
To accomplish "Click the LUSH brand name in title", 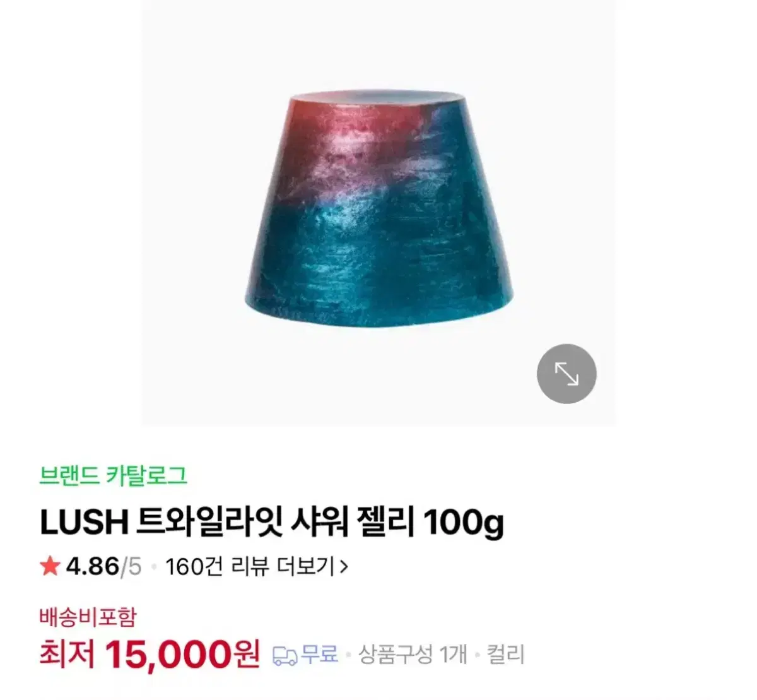I will tap(84, 523).
